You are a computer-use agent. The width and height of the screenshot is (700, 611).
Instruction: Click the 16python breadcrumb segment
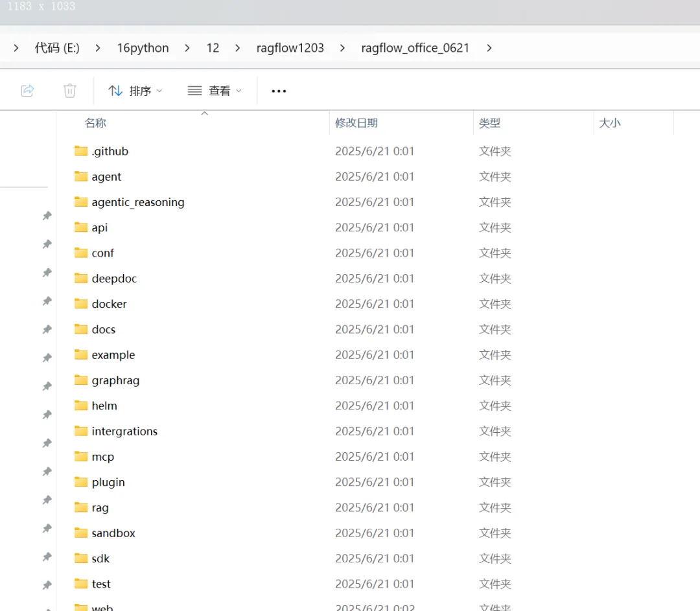click(x=143, y=48)
